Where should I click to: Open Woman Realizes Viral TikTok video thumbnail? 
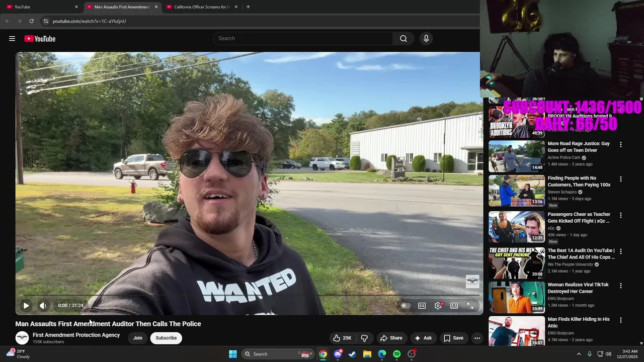pyautogui.click(x=517, y=297)
